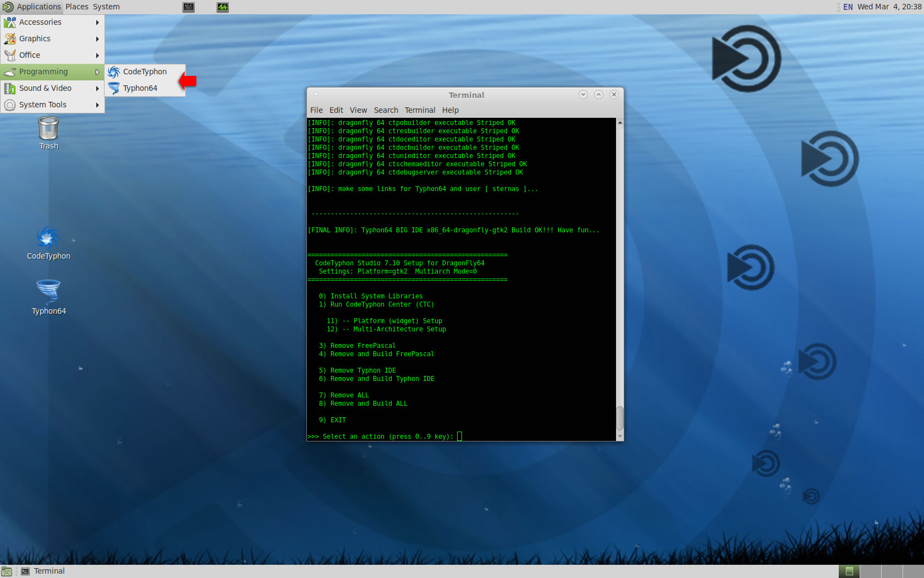Click the 'ctdebugserver executable Striped OK' line
924x578 pixels.
click(x=415, y=172)
